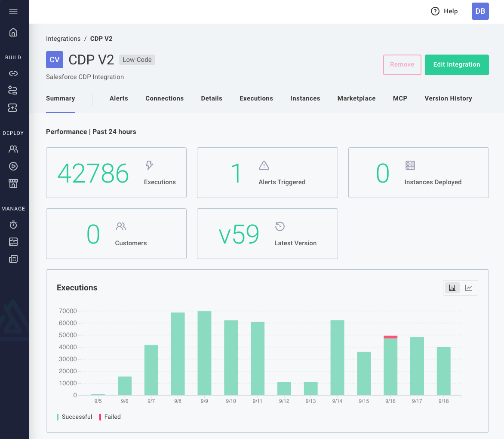
Task: Open the plus-box icon under BUILD
Action: pos(13,108)
